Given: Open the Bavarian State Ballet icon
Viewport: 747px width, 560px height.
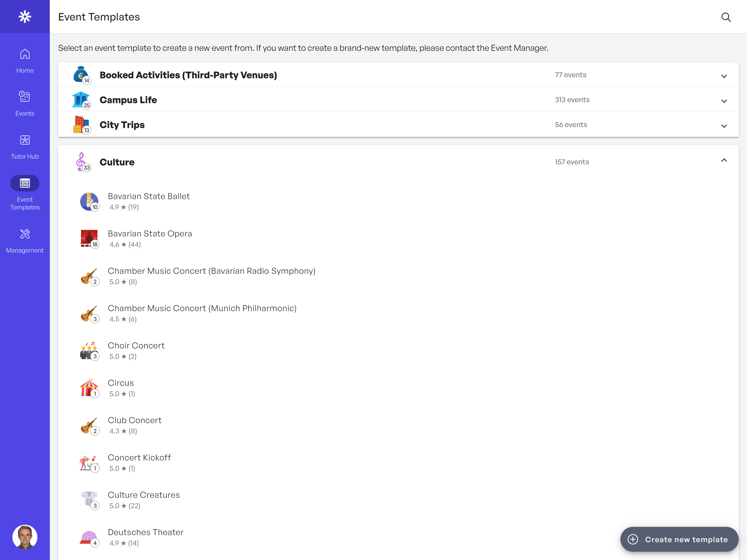Looking at the screenshot, I should click(89, 201).
